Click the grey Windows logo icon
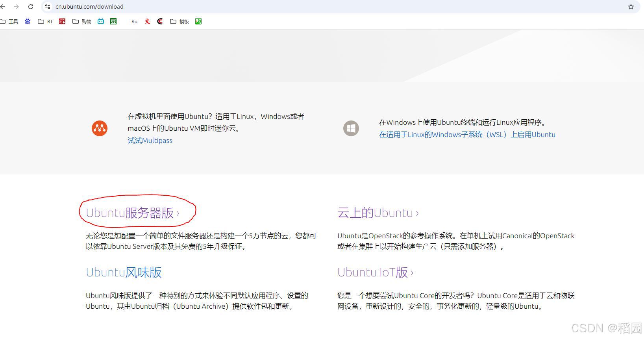Image resolution: width=644 pixels, height=339 pixels. coord(351,128)
